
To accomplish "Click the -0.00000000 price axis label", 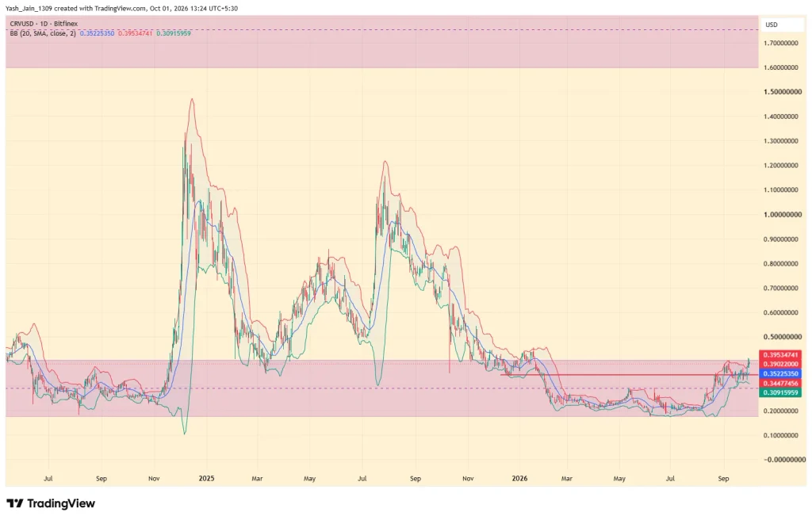I will 783,460.
